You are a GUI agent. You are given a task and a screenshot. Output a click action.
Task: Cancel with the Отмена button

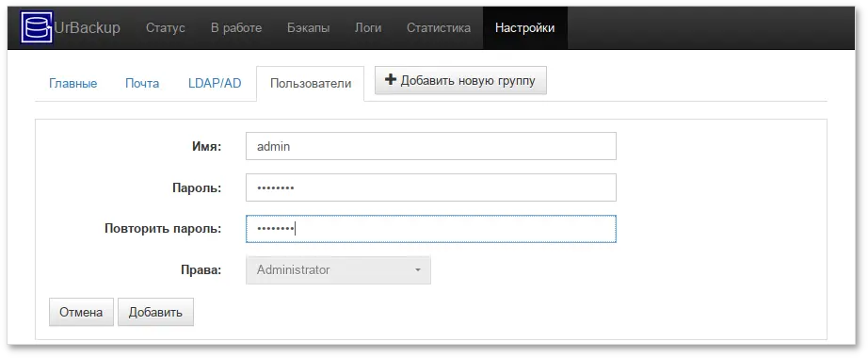click(81, 312)
